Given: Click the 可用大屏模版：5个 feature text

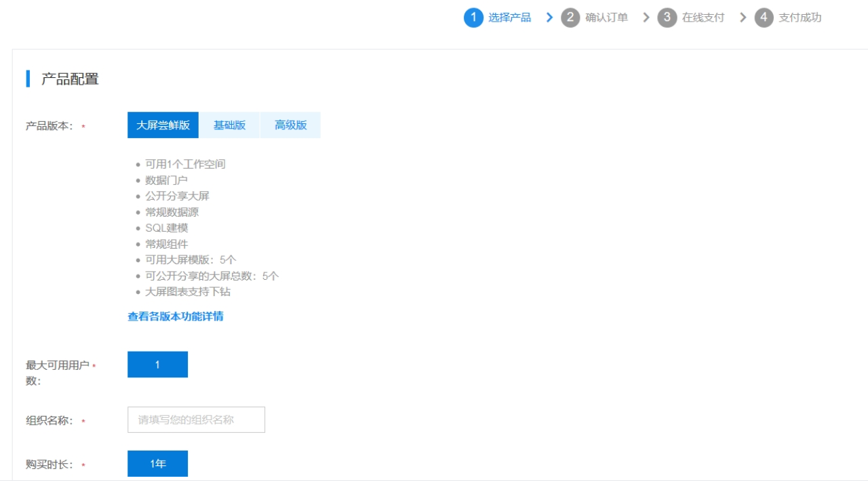Looking at the screenshot, I should coord(191,259).
